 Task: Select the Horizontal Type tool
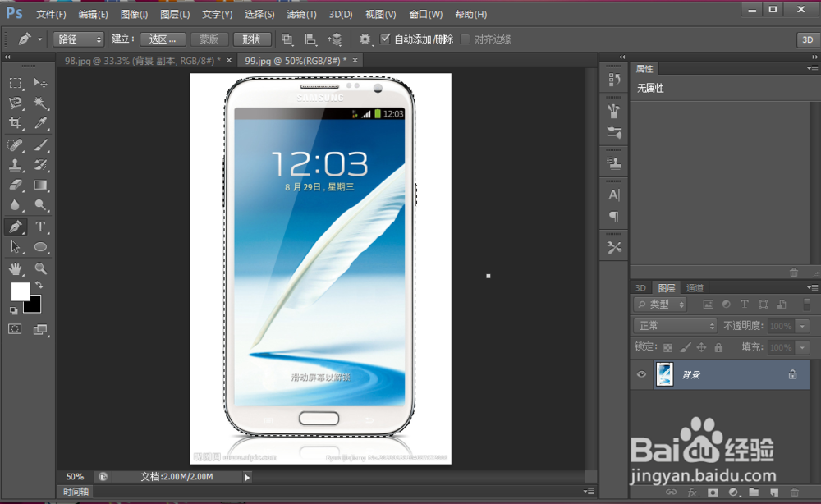point(40,227)
